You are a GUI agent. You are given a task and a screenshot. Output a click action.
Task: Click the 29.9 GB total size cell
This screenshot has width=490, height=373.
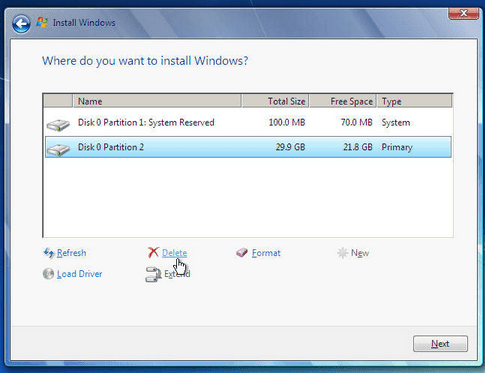(x=290, y=147)
